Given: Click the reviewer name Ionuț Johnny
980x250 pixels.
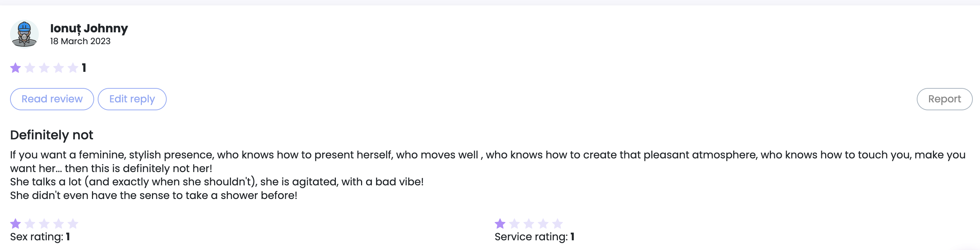Looking at the screenshot, I should click(x=89, y=28).
